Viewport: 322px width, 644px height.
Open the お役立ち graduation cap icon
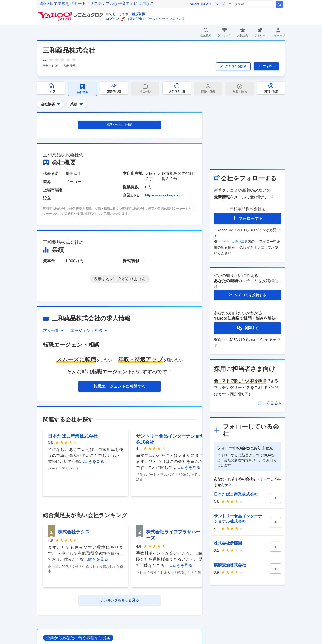coord(243,32)
